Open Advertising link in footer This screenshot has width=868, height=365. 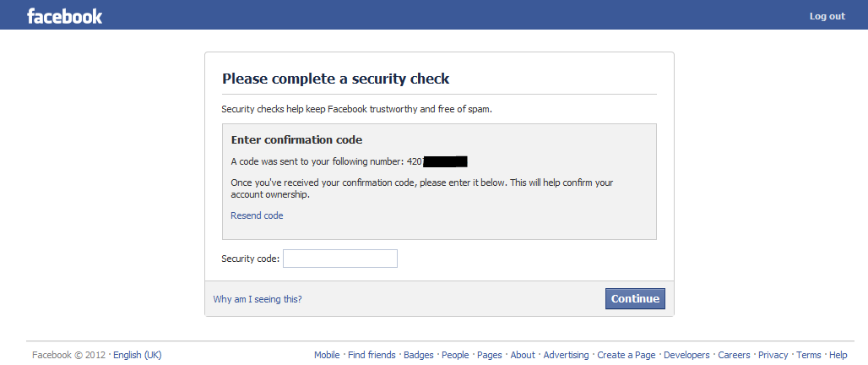click(x=566, y=355)
